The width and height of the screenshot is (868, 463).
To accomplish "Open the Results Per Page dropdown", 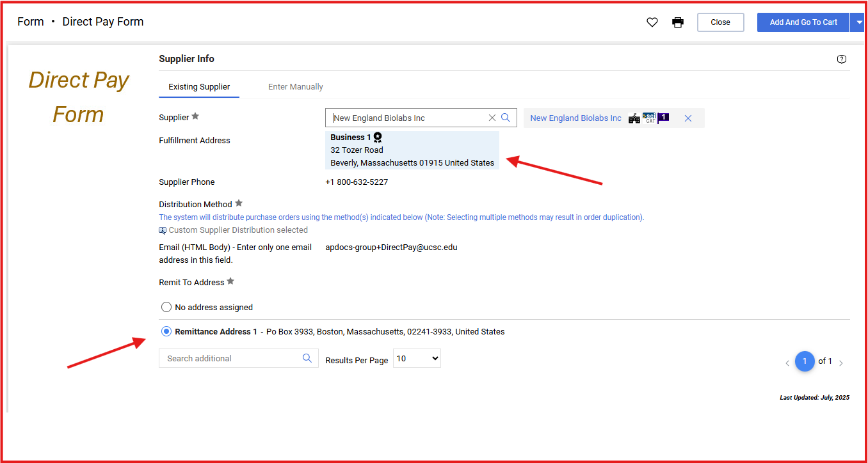I will 417,359.
